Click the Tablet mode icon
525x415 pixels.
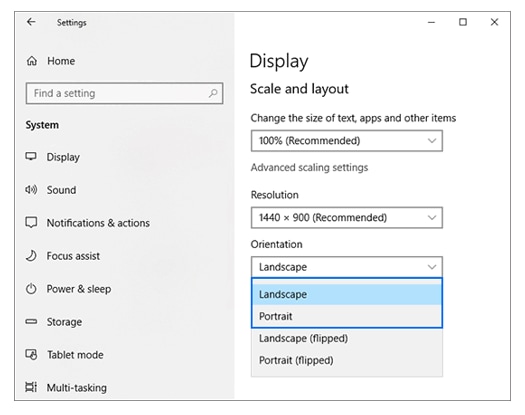pos(31,354)
